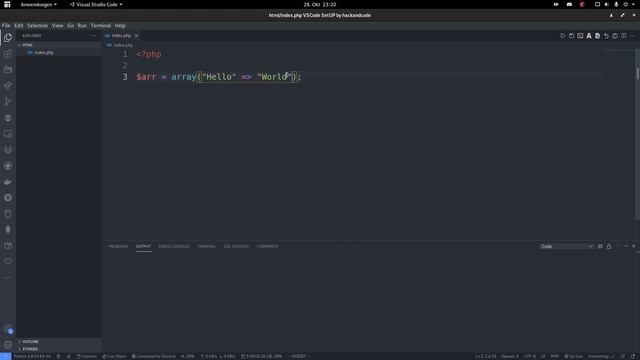The width and height of the screenshot is (640, 360).
Task: Click the Spaces: 4 indentation status
Action: coord(510,356)
